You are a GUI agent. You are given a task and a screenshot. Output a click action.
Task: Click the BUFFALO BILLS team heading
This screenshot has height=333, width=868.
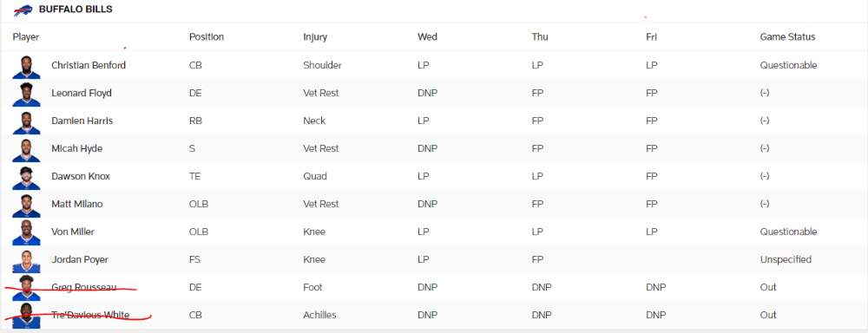pyautogui.click(x=76, y=10)
